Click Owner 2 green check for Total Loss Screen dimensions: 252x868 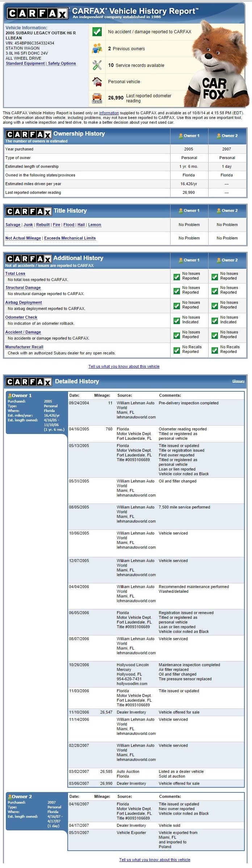pyautogui.click(x=215, y=277)
